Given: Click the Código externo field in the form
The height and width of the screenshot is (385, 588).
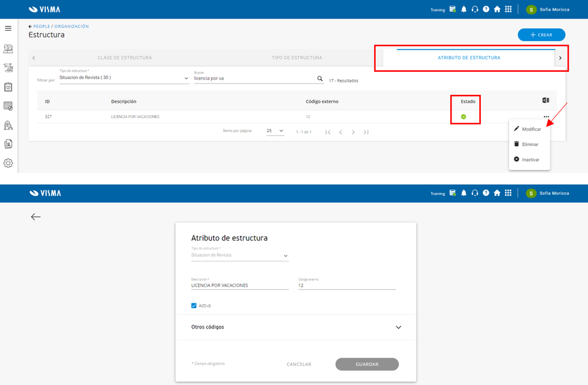Looking at the screenshot, I should click(347, 286).
